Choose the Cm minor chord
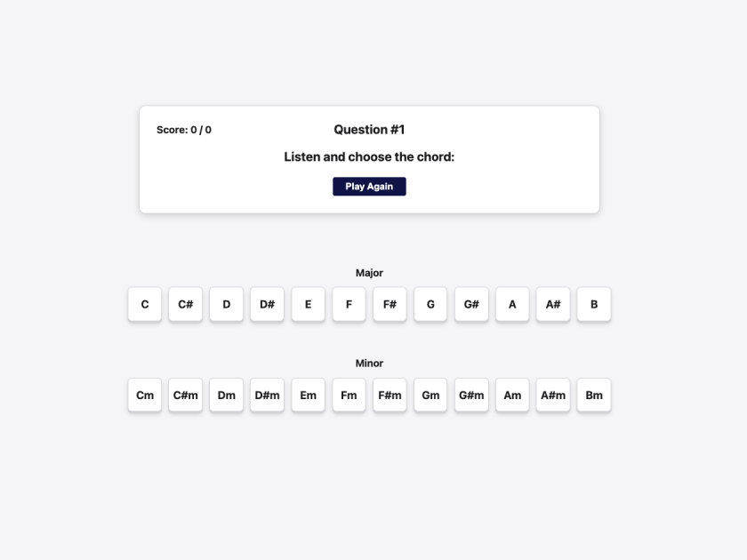Screen dimensions: 747x560 coord(145,395)
